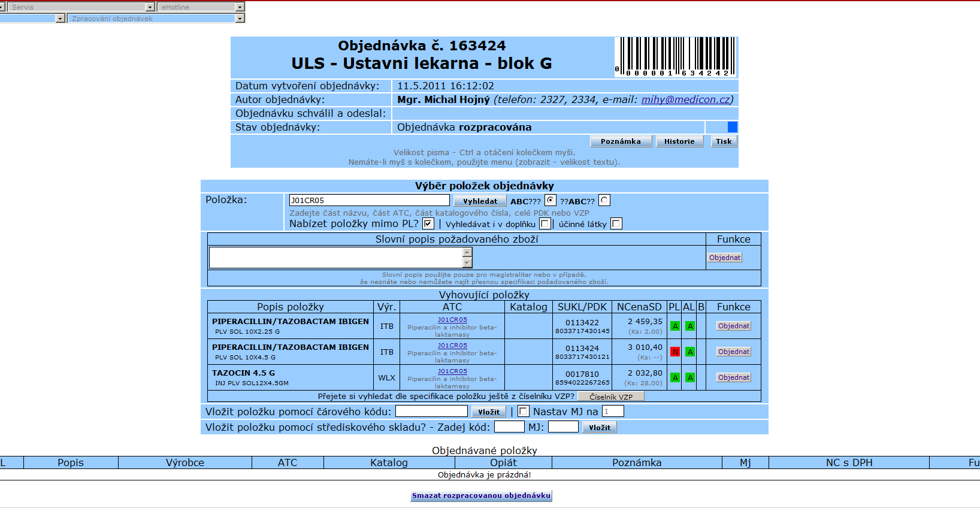Click the text area scroll down arrow
This screenshot has width=980, height=508.
pyautogui.click(x=467, y=263)
